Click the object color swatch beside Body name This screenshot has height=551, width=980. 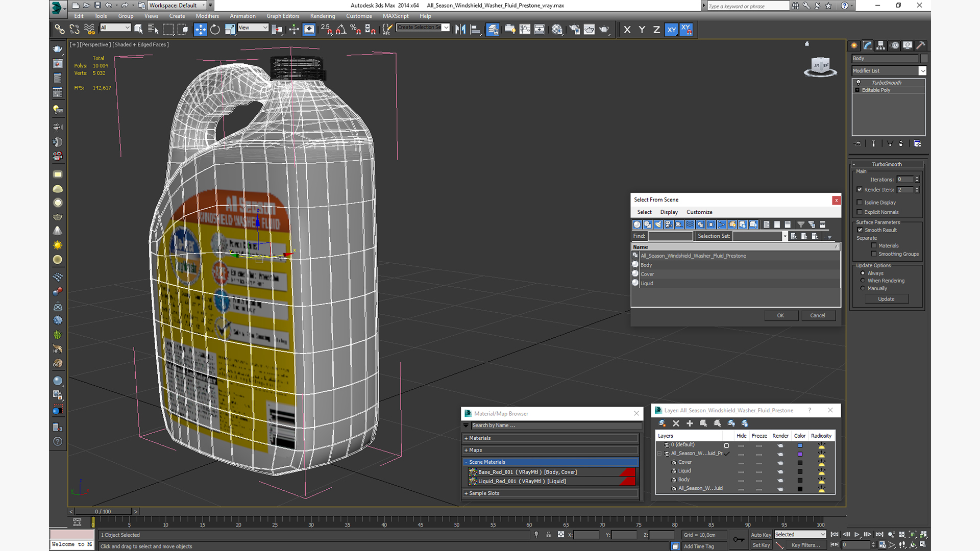[x=924, y=58]
